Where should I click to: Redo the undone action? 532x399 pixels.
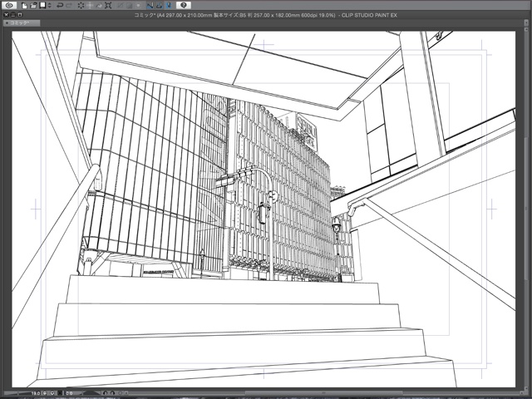(69, 5)
